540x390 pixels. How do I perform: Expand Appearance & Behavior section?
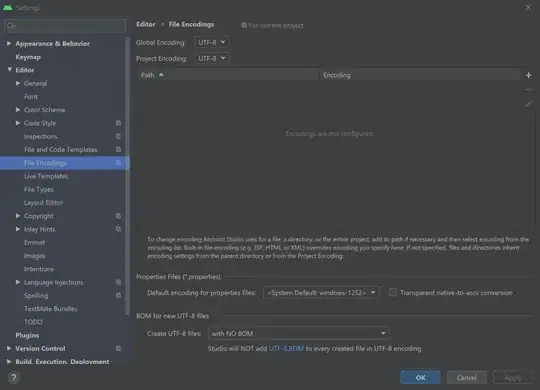coord(9,43)
